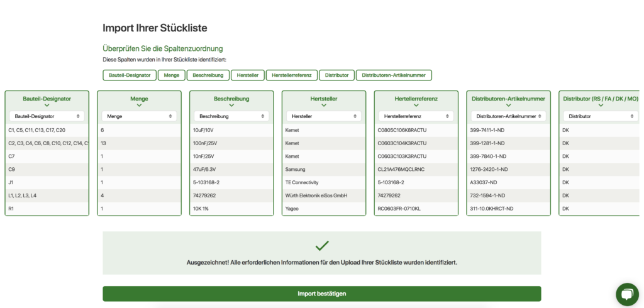This screenshot has width=644, height=308.
Task: Click the green success checkmark icon
Action: (x=322, y=246)
